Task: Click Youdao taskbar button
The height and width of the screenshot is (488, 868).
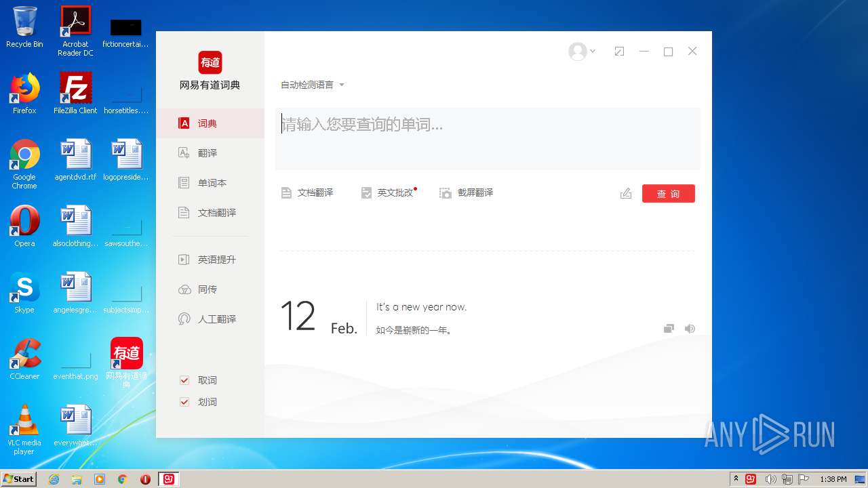Action: click(x=168, y=479)
